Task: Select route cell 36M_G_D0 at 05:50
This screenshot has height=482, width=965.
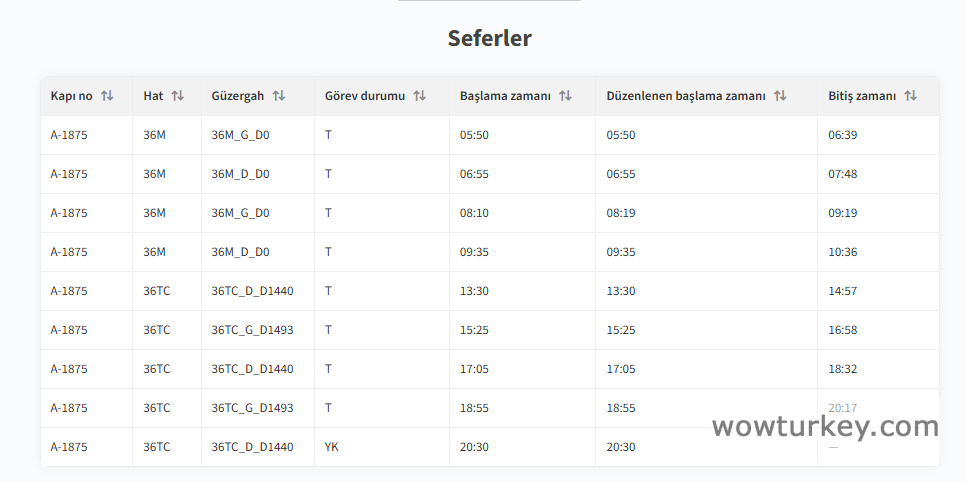Action: pos(240,135)
